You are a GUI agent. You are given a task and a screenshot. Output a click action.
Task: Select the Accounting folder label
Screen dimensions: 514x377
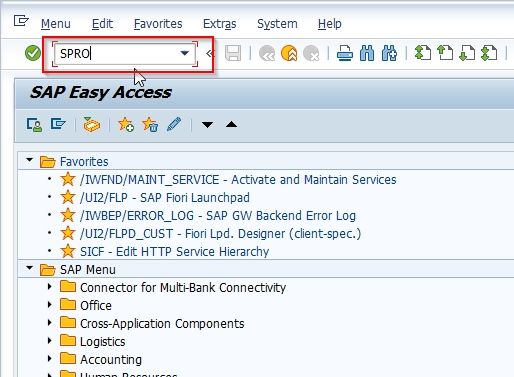pyautogui.click(x=111, y=360)
